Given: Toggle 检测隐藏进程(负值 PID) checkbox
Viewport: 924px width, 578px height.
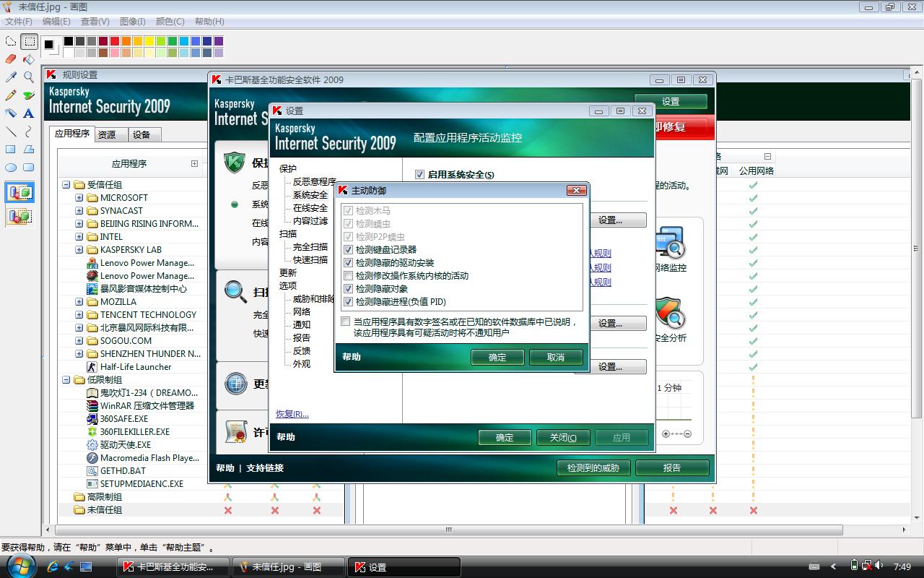Looking at the screenshot, I should click(x=349, y=302).
